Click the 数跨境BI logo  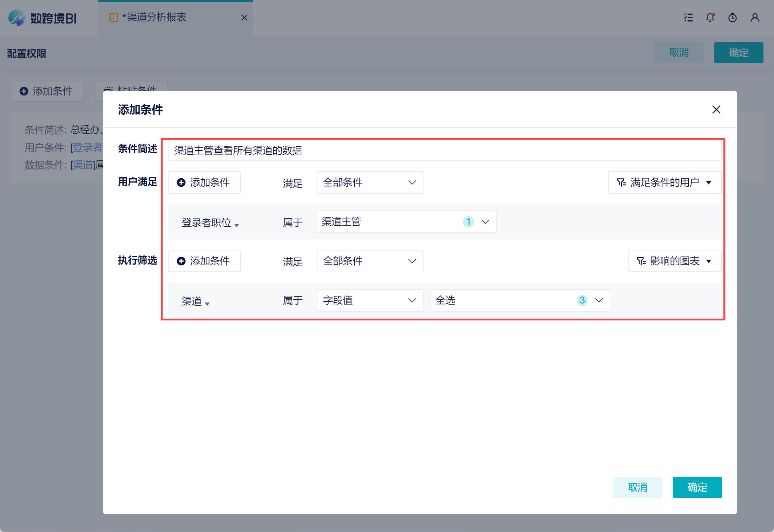[x=42, y=18]
